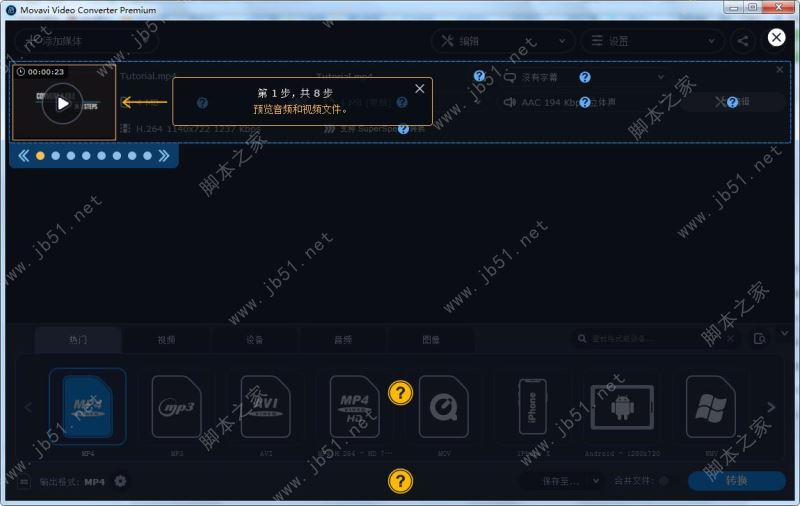Click the 00:00:23 duration label

(x=41, y=72)
